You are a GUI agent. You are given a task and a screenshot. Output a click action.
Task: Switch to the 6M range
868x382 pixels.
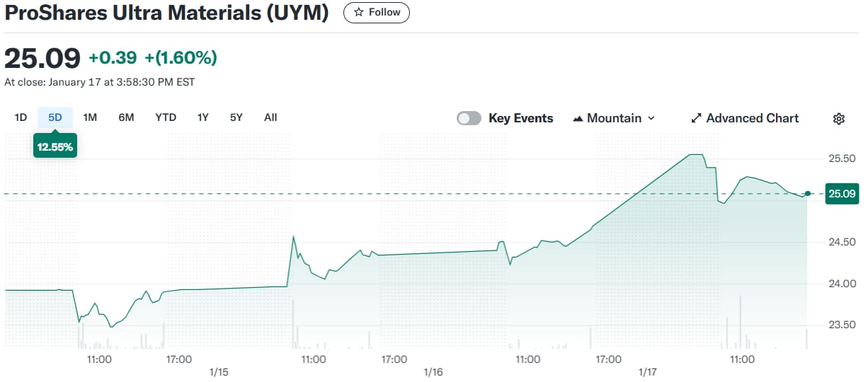pyautogui.click(x=126, y=117)
